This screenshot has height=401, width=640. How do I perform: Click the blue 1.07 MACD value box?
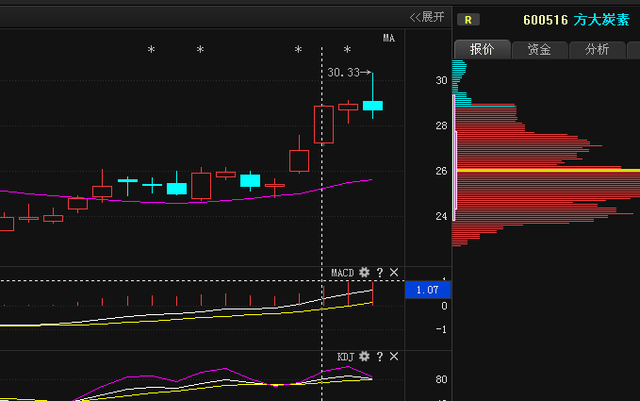[427, 290]
